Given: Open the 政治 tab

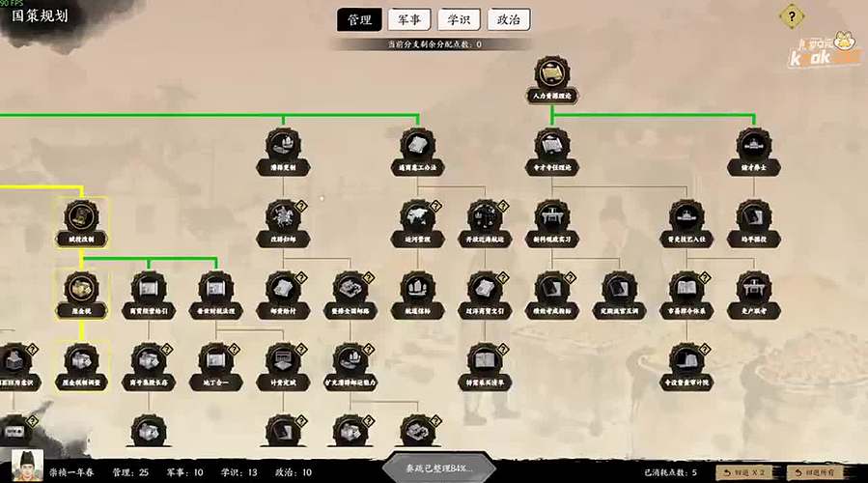Looking at the screenshot, I should click(x=509, y=20).
